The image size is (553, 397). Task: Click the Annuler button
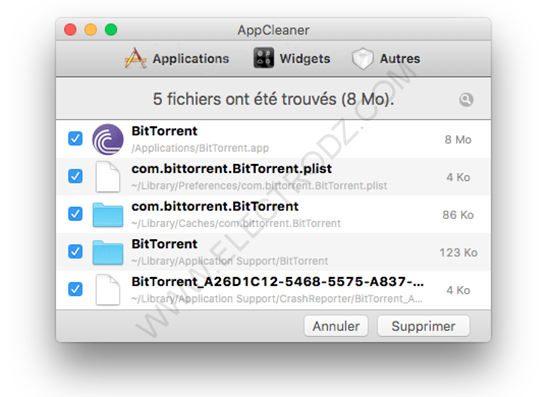336,326
